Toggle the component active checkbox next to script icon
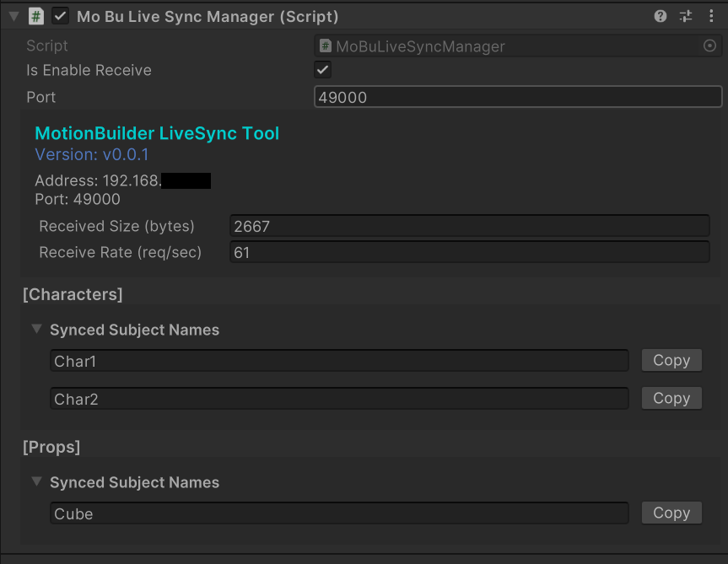Image resolution: width=728 pixels, height=564 pixels. [x=58, y=15]
